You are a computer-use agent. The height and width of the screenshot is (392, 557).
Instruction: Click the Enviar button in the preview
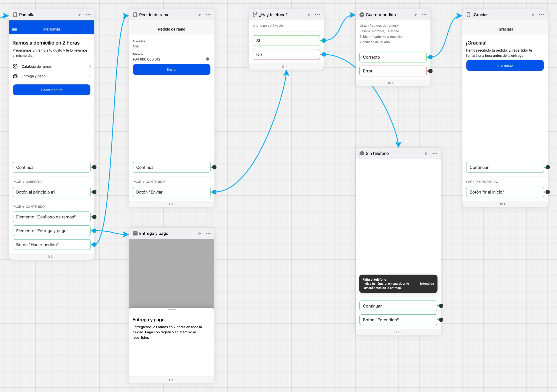[172, 70]
